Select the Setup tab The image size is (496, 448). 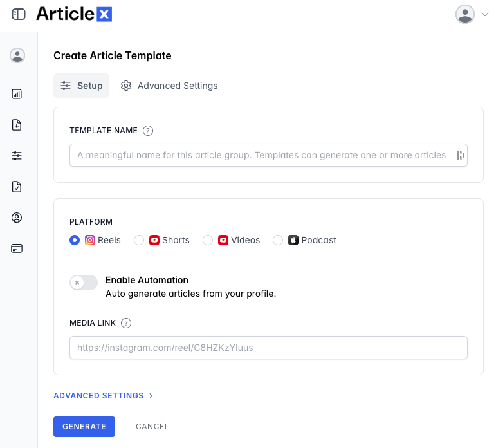click(81, 86)
